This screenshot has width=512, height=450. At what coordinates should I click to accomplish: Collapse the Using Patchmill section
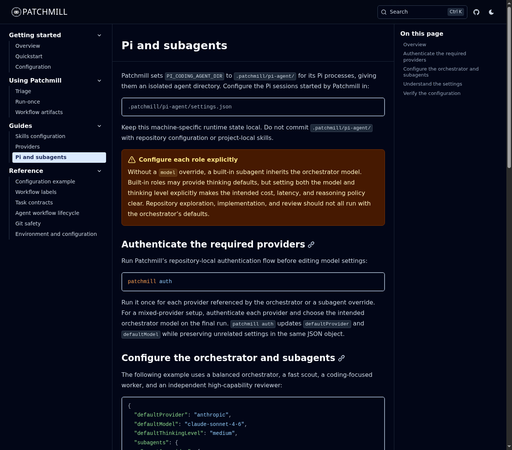pyautogui.click(x=99, y=81)
